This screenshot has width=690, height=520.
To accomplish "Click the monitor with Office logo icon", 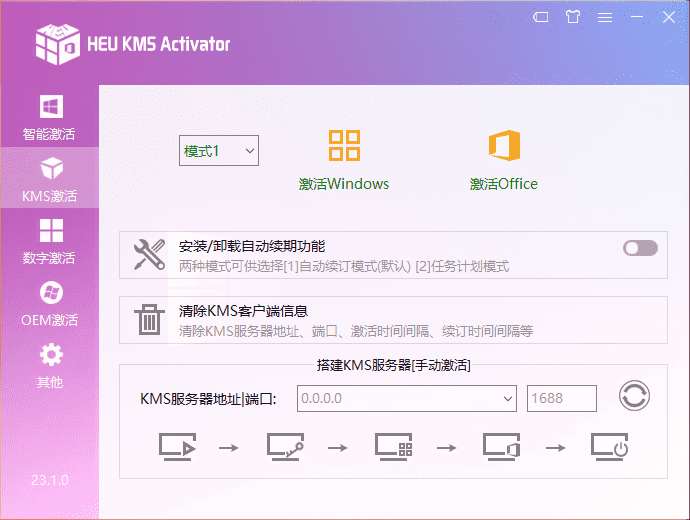I will click(500, 447).
